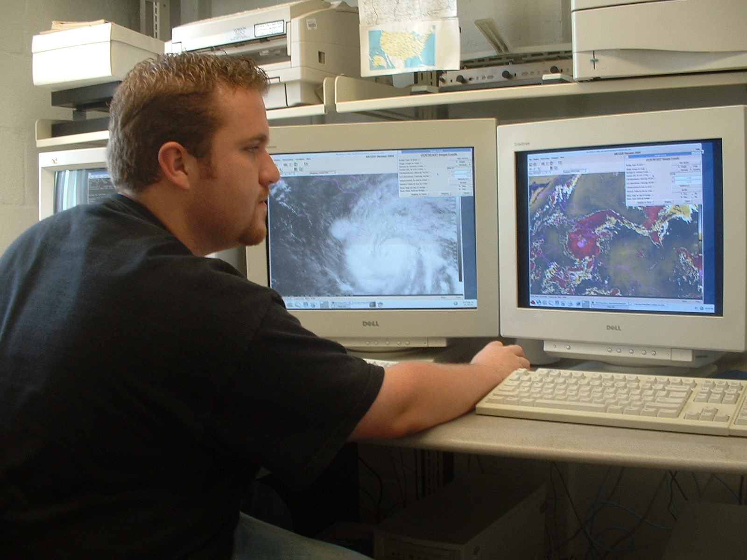
Task: Open File menu in right McIDAS window
Action: tap(531, 160)
